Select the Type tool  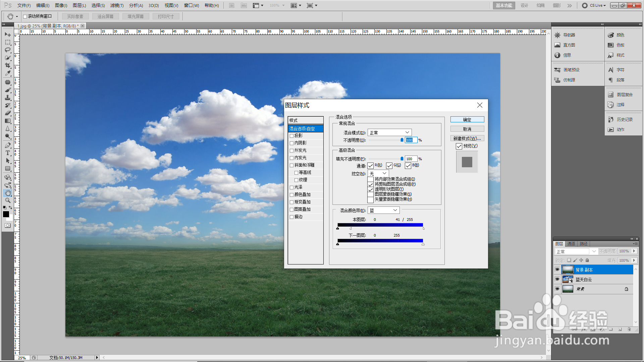(8, 153)
